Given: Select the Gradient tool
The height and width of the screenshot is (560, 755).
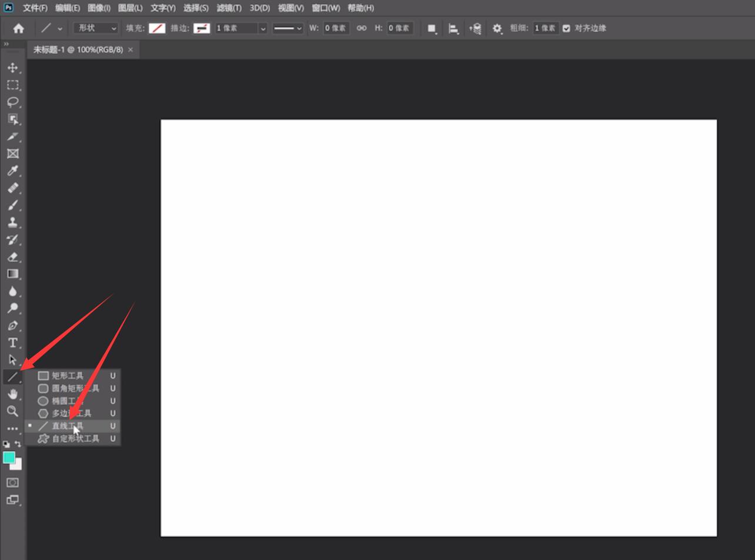Looking at the screenshot, I should pos(12,274).
